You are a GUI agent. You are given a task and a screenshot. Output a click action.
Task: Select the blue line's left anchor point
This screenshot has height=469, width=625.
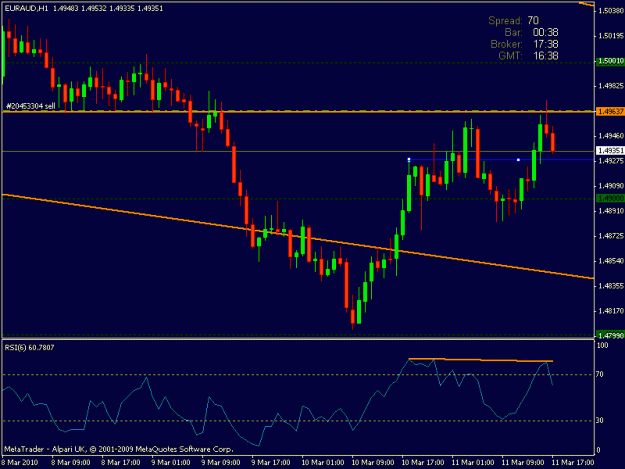[x=409, y=159]
